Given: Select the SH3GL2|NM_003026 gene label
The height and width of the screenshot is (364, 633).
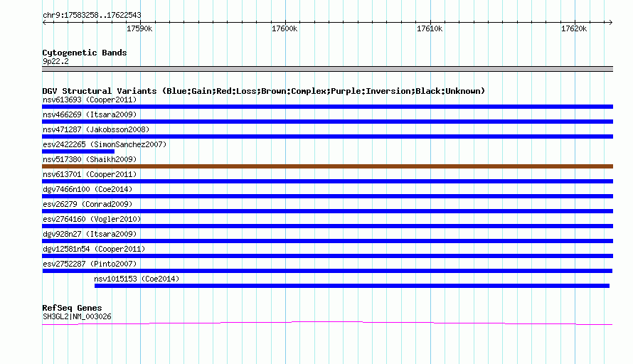Looking at the screenshot, I should click(77, 317).
